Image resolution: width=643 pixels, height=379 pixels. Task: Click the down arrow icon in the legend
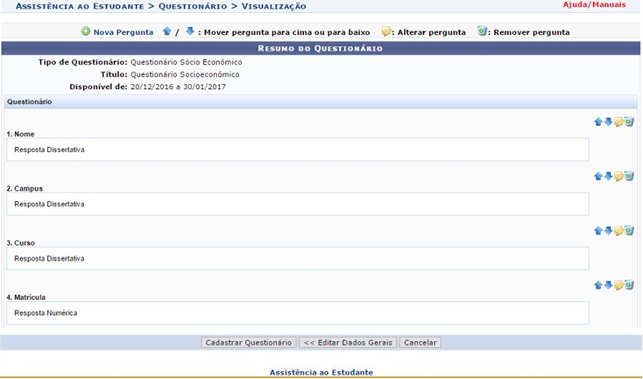pyautogui.click(x=189, y=31)
